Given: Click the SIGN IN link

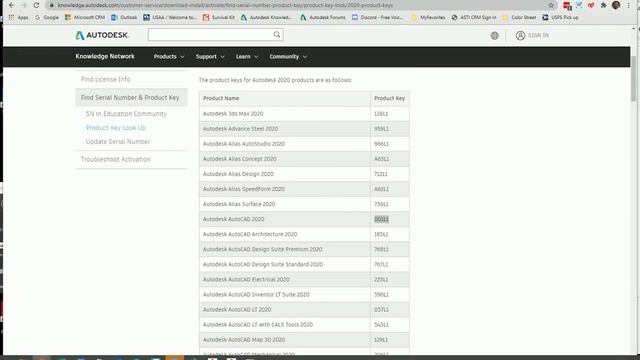Looking at the screenshot, I should pos(538,36).
